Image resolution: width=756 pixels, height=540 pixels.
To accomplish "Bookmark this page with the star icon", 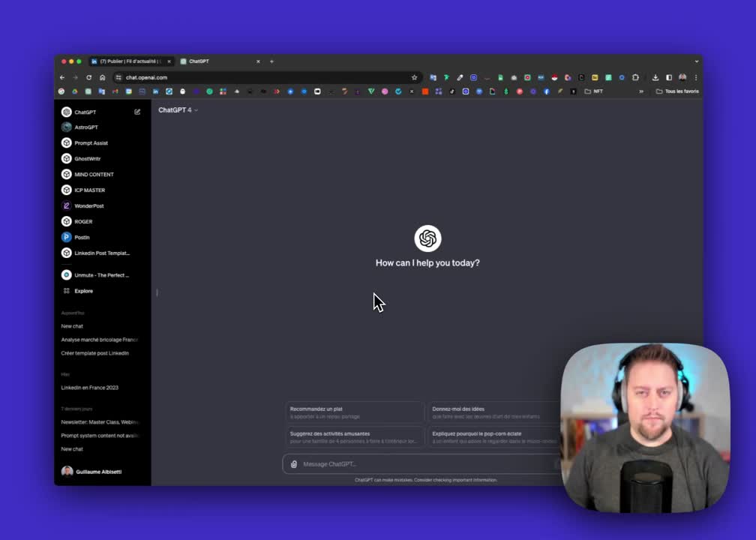I will tap(414, 78).
